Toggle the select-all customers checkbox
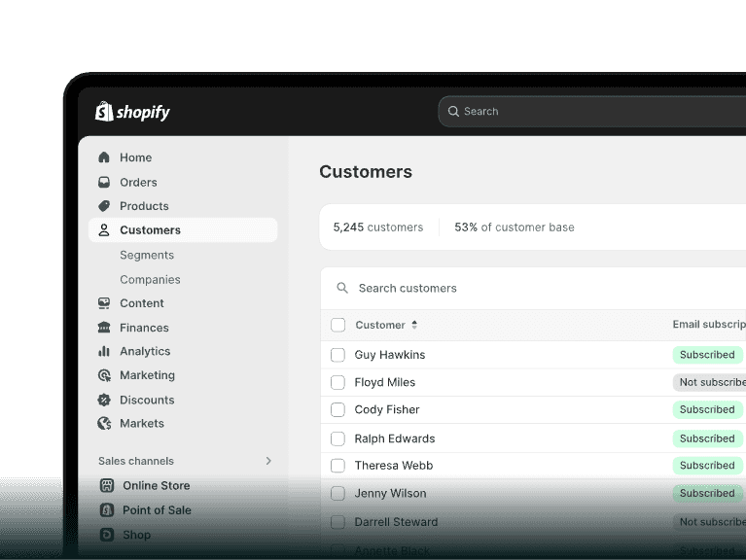 [x=337, y=325]
